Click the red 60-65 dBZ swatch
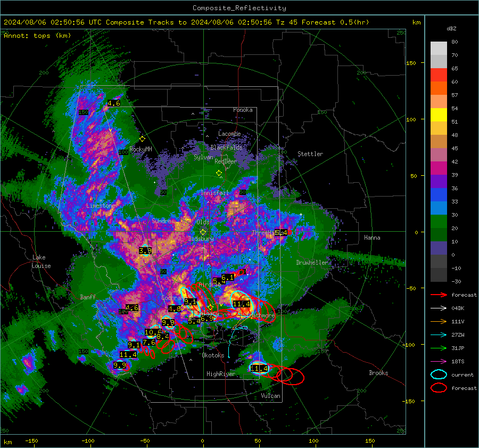 [x=439, y=75]
